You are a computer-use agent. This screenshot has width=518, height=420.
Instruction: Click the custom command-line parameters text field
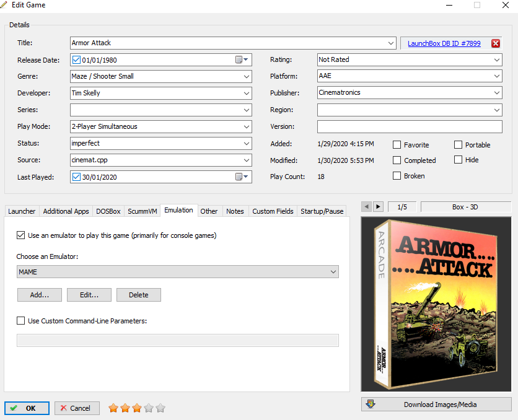(x=178, y=341)
